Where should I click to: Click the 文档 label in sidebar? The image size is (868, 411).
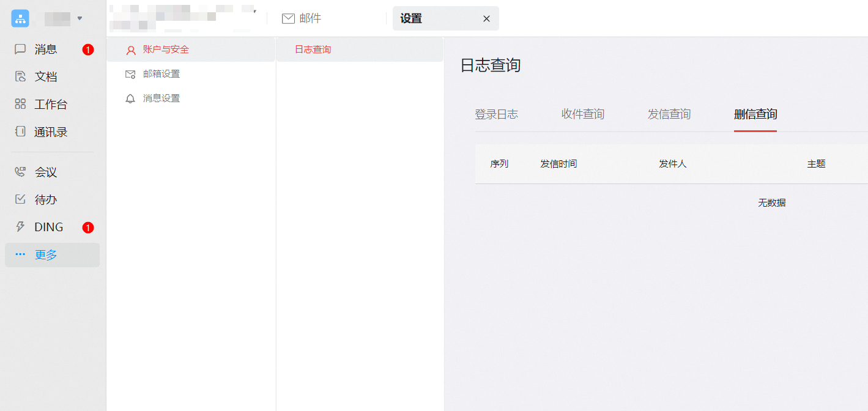(46, 76)
